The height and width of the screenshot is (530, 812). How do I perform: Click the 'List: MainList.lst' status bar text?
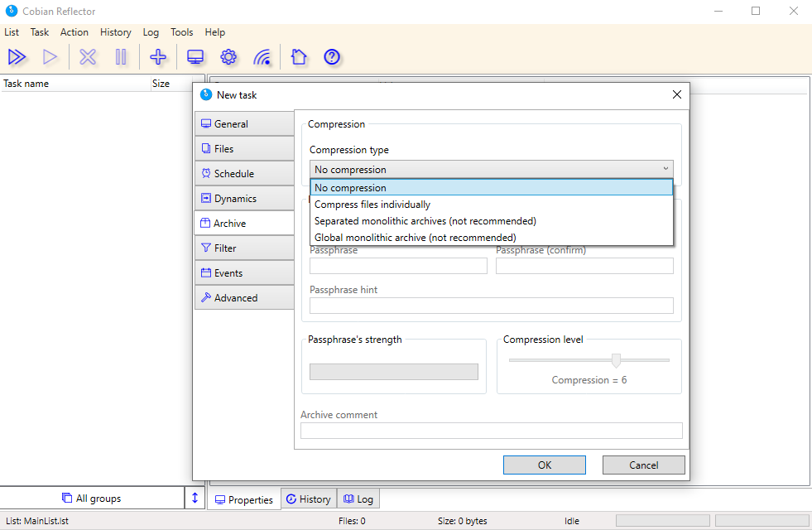37,521
